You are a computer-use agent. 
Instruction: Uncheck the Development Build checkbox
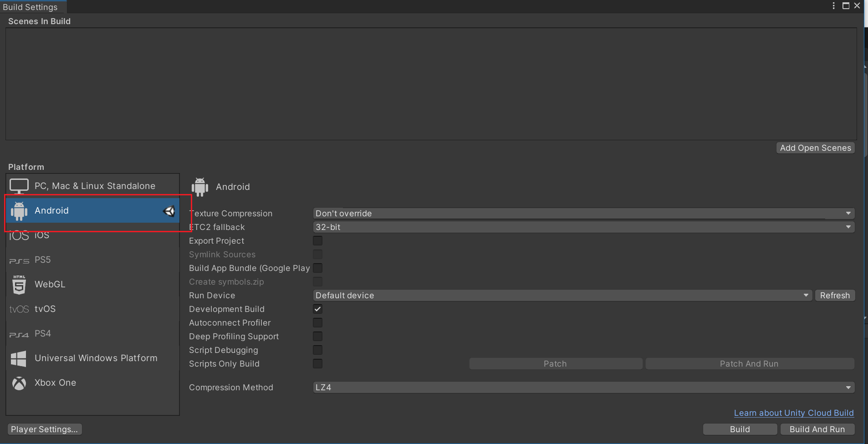click(x=317, y=309)
